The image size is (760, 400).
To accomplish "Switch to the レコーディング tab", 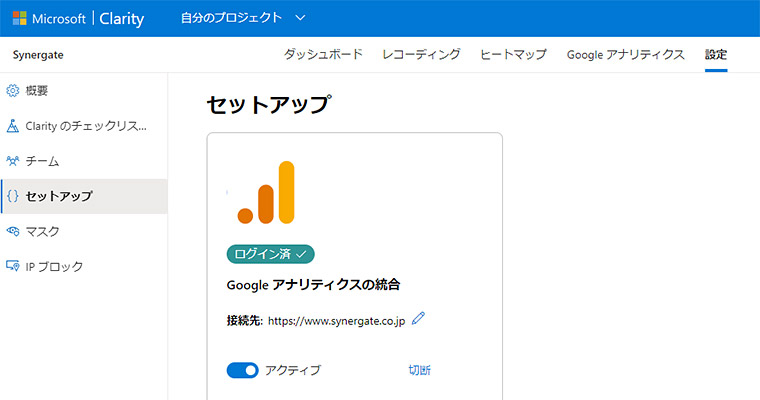I will [421, 54].
